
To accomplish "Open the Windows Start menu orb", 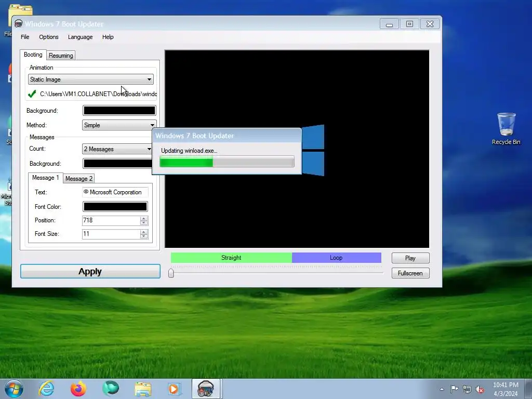I will click(14, 389).
